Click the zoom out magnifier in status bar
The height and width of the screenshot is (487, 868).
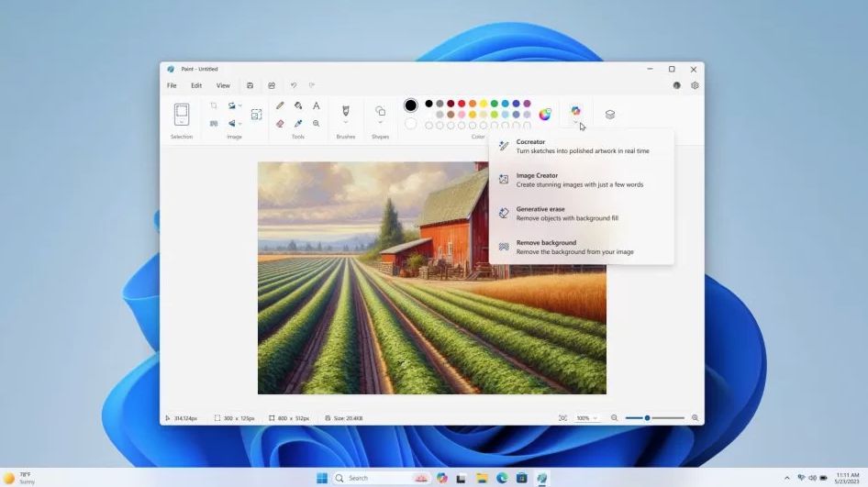click(614, 418)
